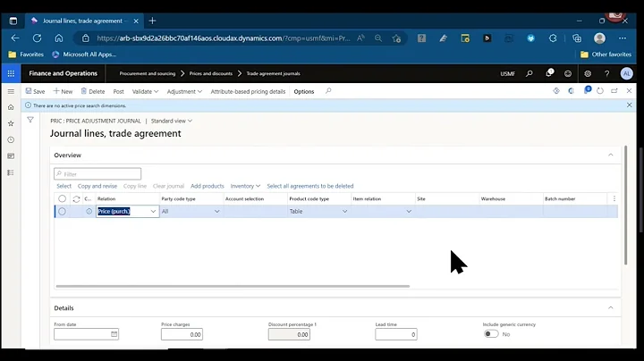Viewport: 644px width, 361px height.
Task: Open the Product code type dropdown
Action: pyautogui.click(x=344, y=211)
